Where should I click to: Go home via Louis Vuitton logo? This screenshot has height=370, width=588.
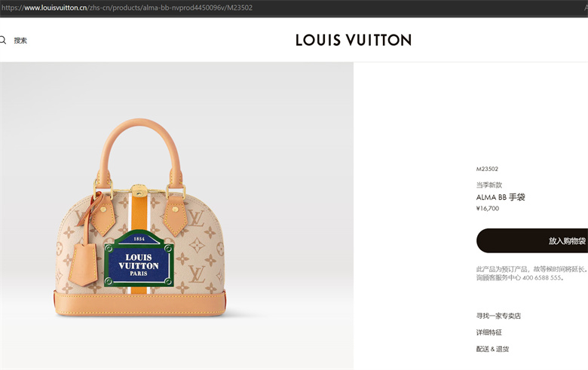(354, 40)
